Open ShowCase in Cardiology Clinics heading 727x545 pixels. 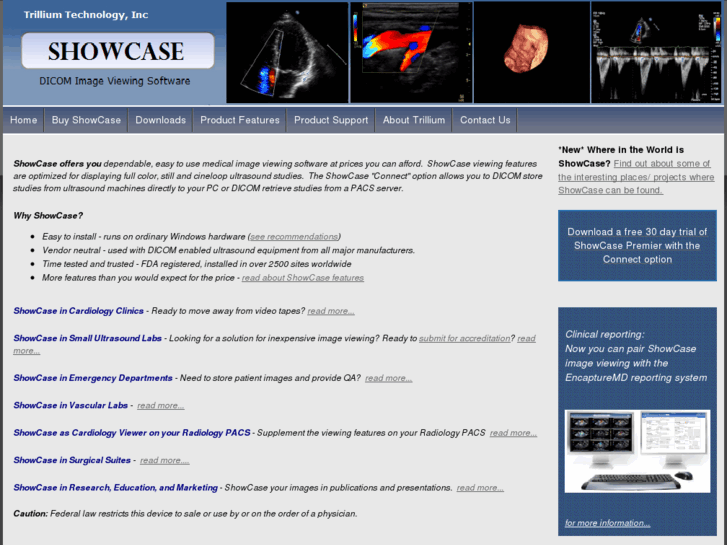pos(78,311)
